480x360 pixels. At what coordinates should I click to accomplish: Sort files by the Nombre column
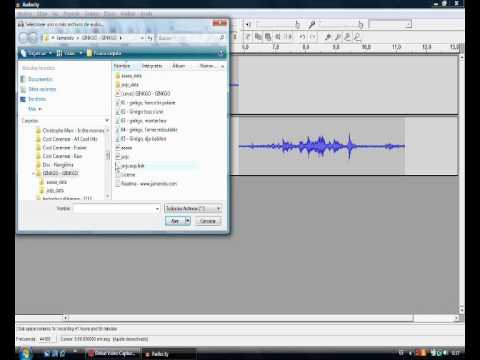(122, 66)
